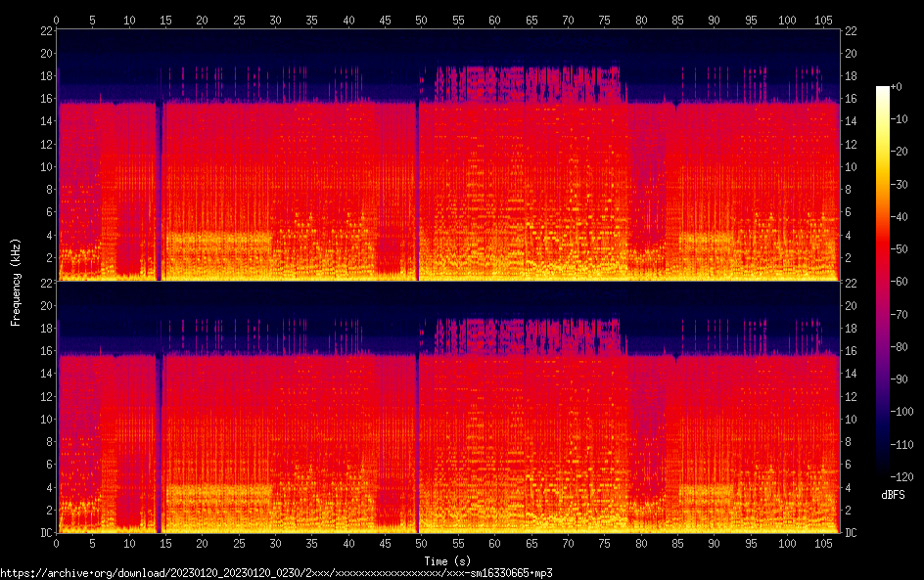Click the 'Frequency (kHz)' axis label
924x580 pixels.
coord(15,282)
